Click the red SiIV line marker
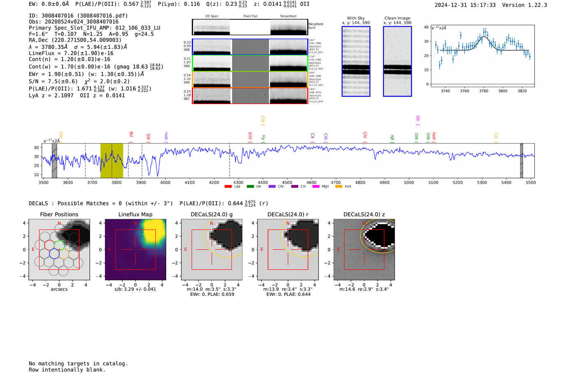This screenshot has height=392, width=576. point(250,137)
